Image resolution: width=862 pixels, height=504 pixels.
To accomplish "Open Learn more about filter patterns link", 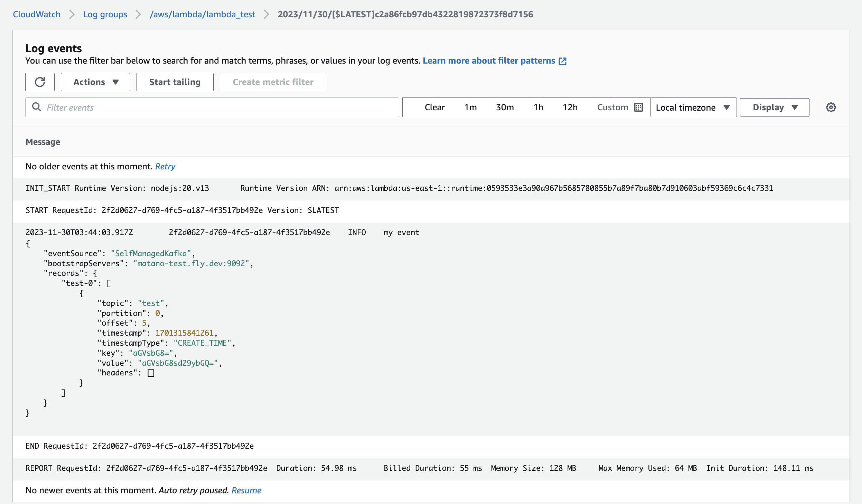I will tap(489, 61).
